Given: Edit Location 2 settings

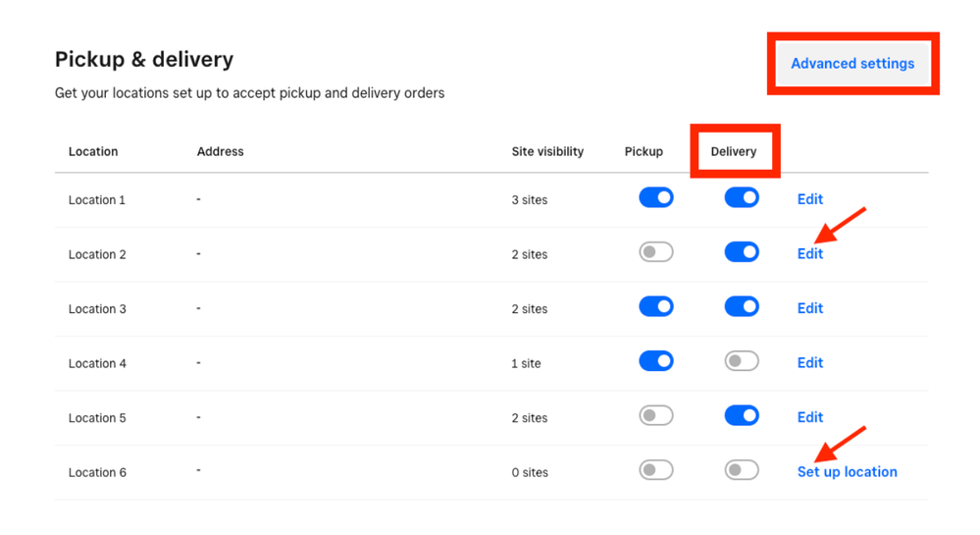Looking at the screenshot, I should pos(809,253).
